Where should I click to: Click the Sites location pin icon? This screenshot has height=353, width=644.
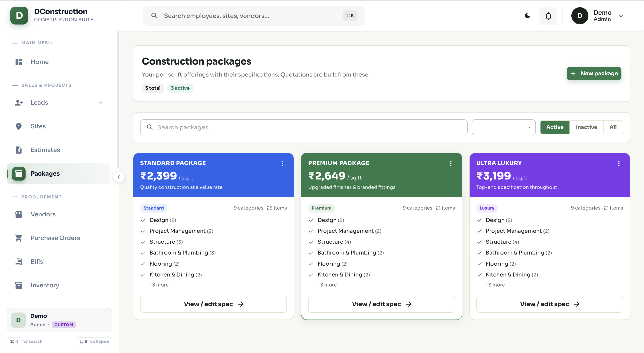[19, 126]
